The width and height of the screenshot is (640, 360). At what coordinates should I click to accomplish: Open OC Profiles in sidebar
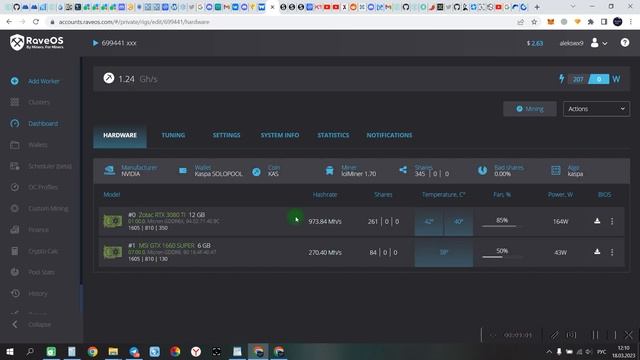[43, 187]
